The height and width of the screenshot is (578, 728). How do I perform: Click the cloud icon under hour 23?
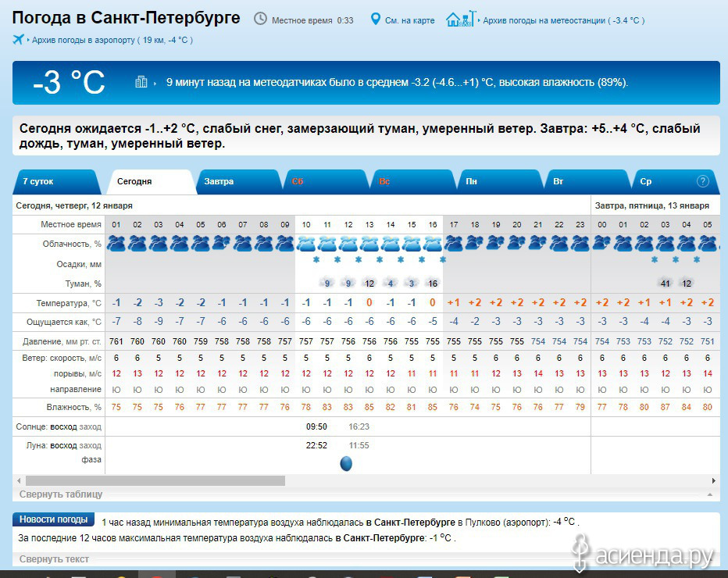tap(580, 243)
